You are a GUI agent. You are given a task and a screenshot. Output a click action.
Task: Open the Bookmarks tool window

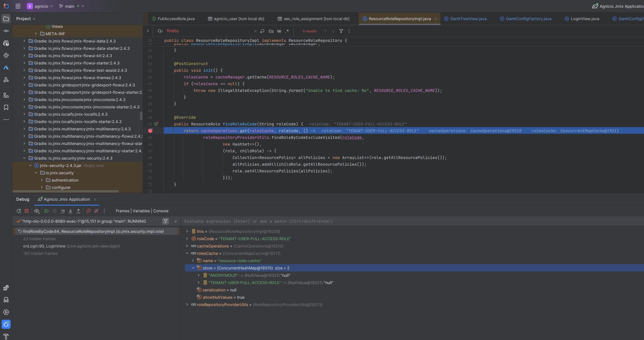click(6, 107)
